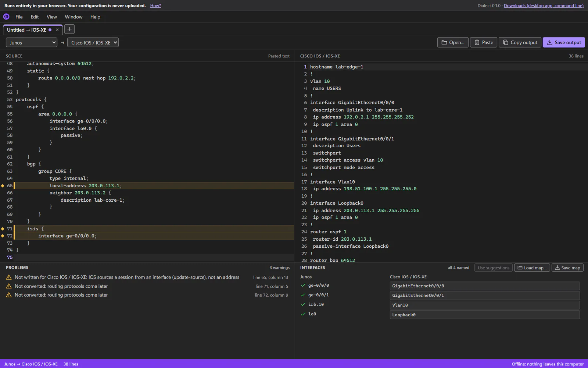Image resolution: width=588 pixels, height=368 pixels.
Task: Open the Junos source dialect dropdown
Action: coord(32,42)
